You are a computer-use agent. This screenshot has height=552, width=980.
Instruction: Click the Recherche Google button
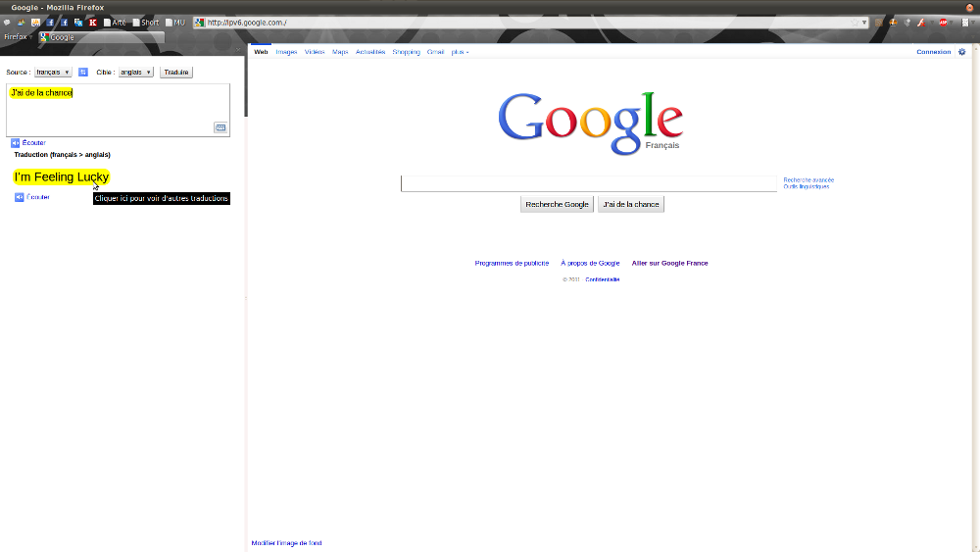(x=557, y=204)
